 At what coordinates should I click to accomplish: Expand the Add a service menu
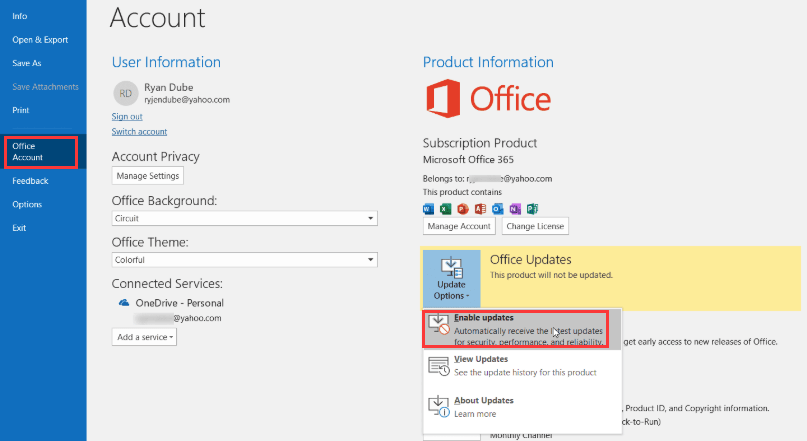[144, 337]
